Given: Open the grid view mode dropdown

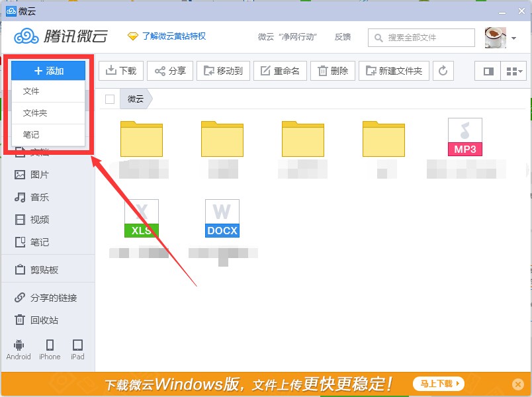Looking at the screenshot, I should pos(514,71).
